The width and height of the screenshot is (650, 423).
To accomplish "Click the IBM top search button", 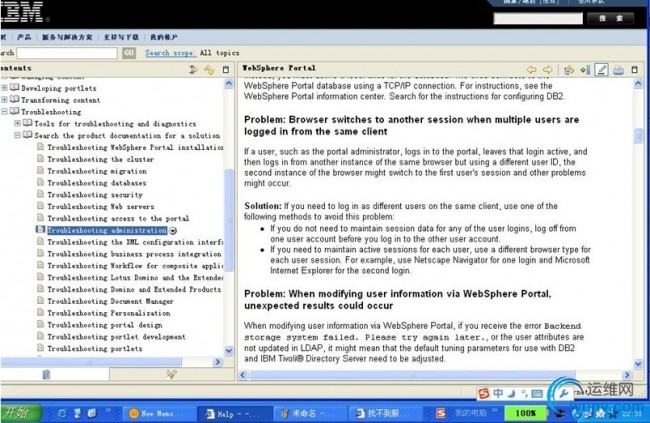I will pos(611,18).
